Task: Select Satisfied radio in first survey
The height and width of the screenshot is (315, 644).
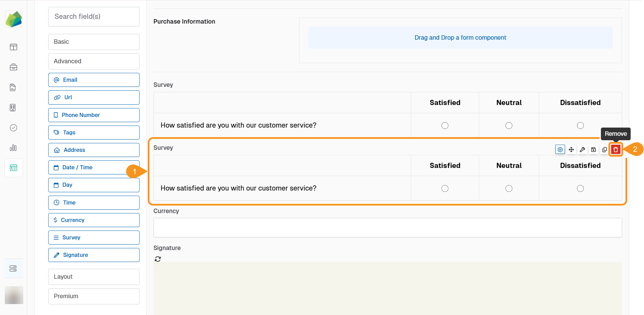Action: coord(445,126)
